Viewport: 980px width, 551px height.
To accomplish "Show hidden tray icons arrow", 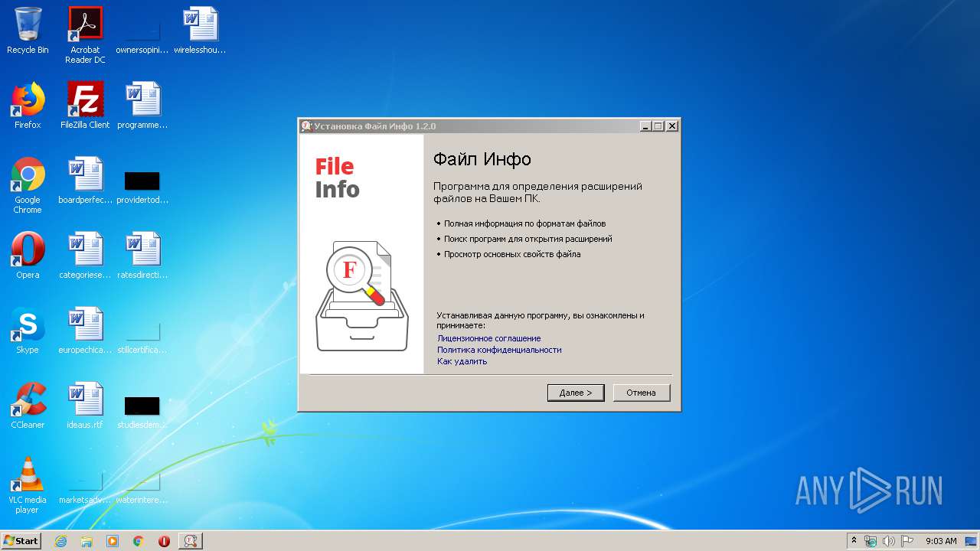I will pyautogui.click(x=854, y=541).
